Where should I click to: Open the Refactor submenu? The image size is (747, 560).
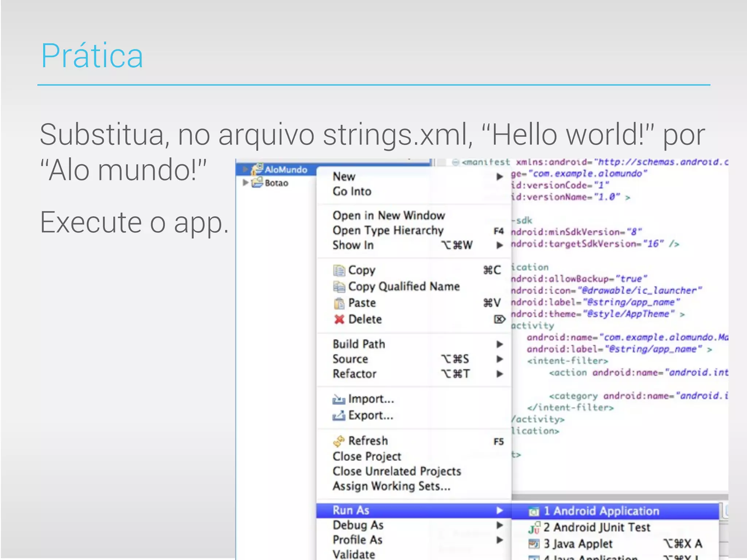414,374
